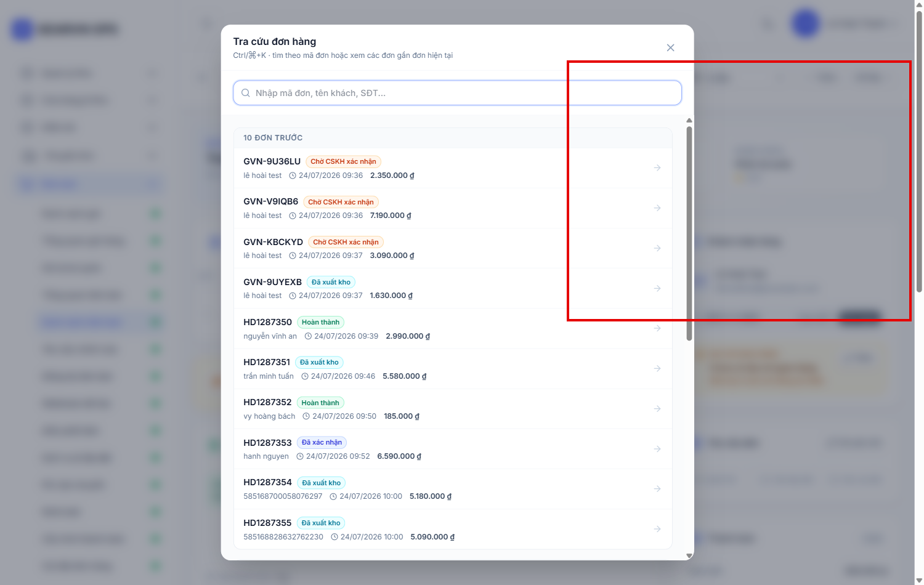The image size is (924, 585).
Task: Click scroll-down arrow of order list
Action: click(689, 555)
